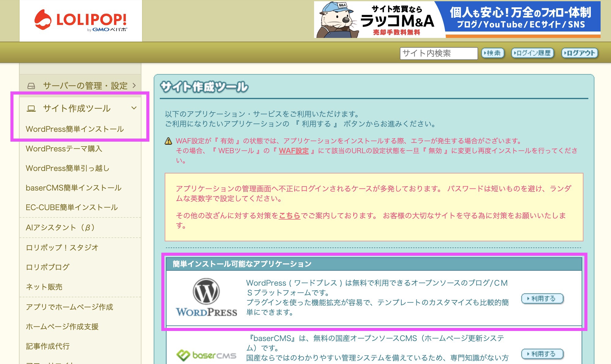Open 記事作成代行
Screen dimensions: 611x364
click(x=48, y=346)
